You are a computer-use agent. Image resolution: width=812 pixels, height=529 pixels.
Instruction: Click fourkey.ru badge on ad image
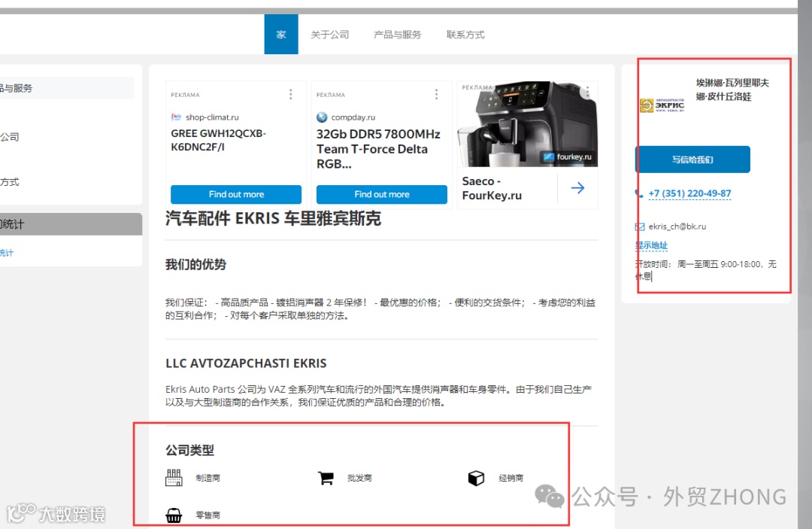tap(568, 157)
